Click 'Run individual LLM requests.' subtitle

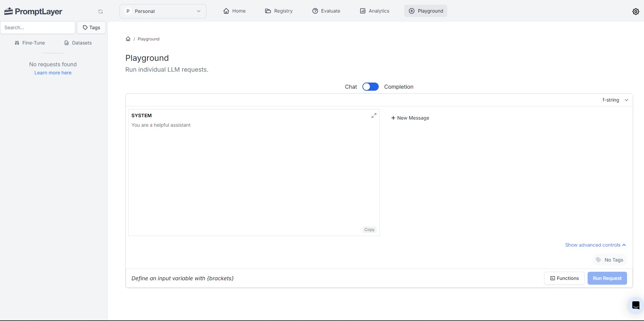167,70
